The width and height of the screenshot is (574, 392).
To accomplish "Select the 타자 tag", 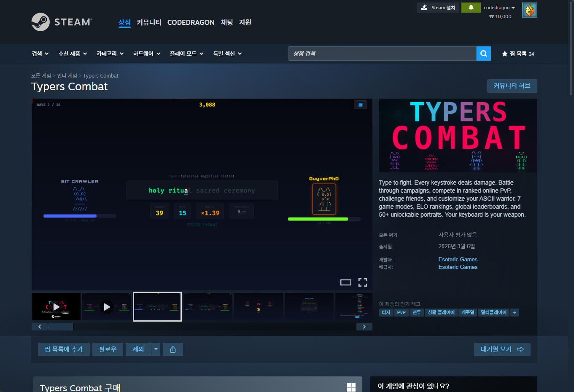I will click(386, 312).
